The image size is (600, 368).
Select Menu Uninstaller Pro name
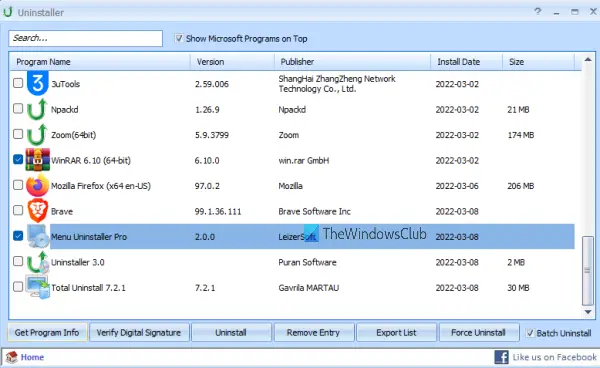(89, 237)
